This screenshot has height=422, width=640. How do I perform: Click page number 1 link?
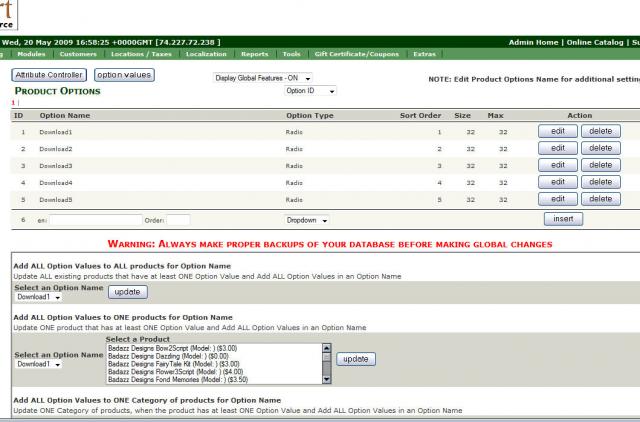(x=13, y=103)
